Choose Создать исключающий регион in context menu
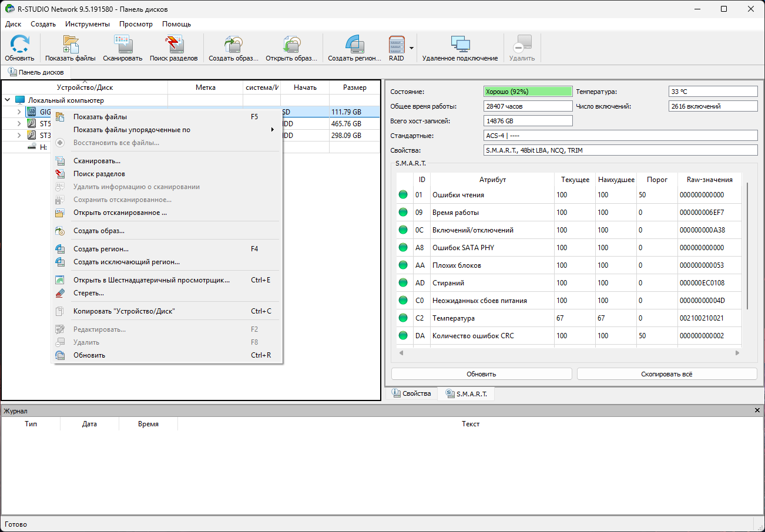 [x=167, y=262]
